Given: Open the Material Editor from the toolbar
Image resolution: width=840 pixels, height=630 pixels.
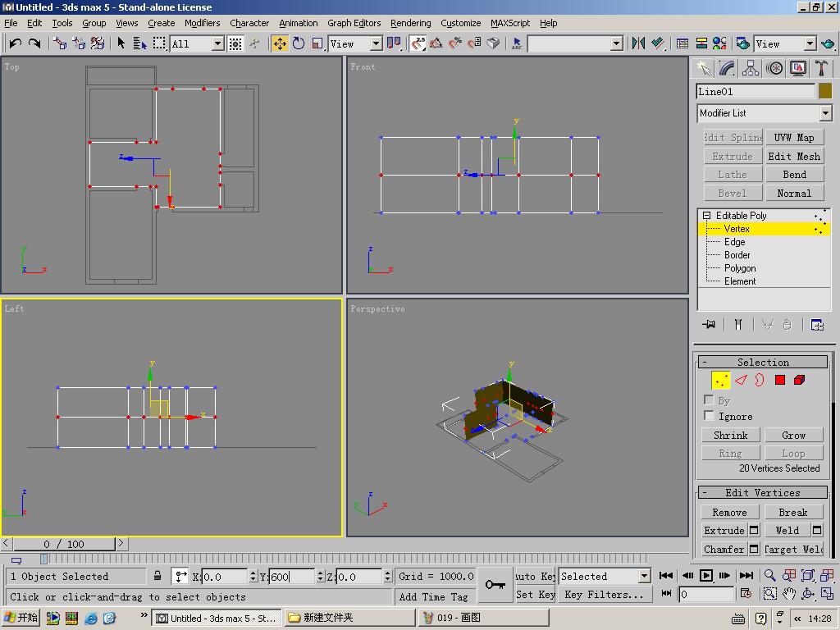Looking at the screenshot, I should [719, 43].
